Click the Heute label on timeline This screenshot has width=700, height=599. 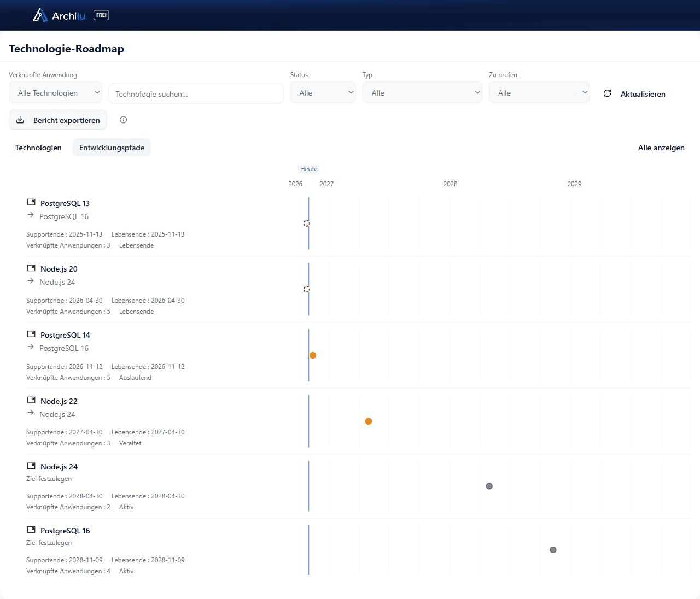(x=309, y=169)
